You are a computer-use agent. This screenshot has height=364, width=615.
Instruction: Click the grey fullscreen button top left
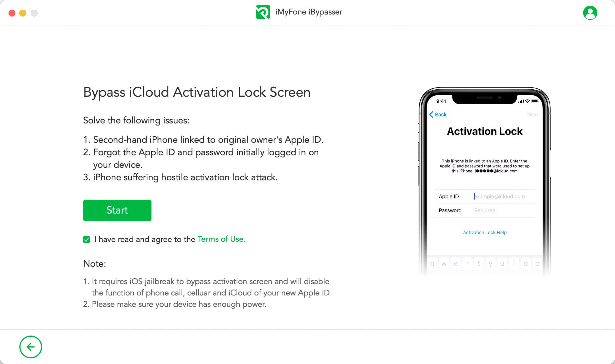pyautogui.click(x=34, y=13)
